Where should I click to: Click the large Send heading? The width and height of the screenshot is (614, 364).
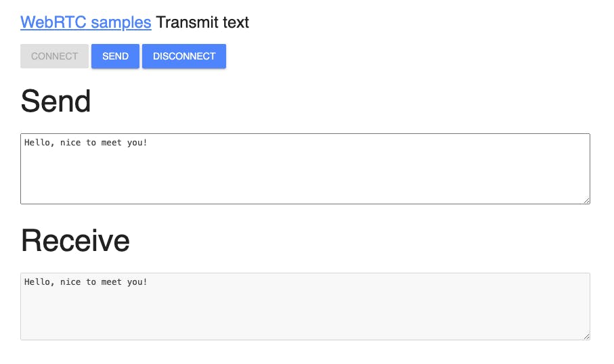tap(56, 101)
